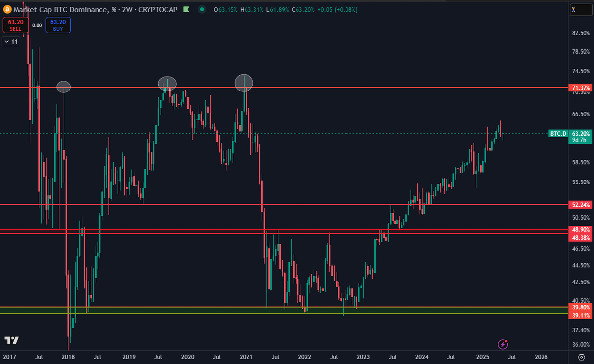Click the 71.37% red price label
Image resolution: width=594 pixels, height=364 pixels.
pos(581,88)
